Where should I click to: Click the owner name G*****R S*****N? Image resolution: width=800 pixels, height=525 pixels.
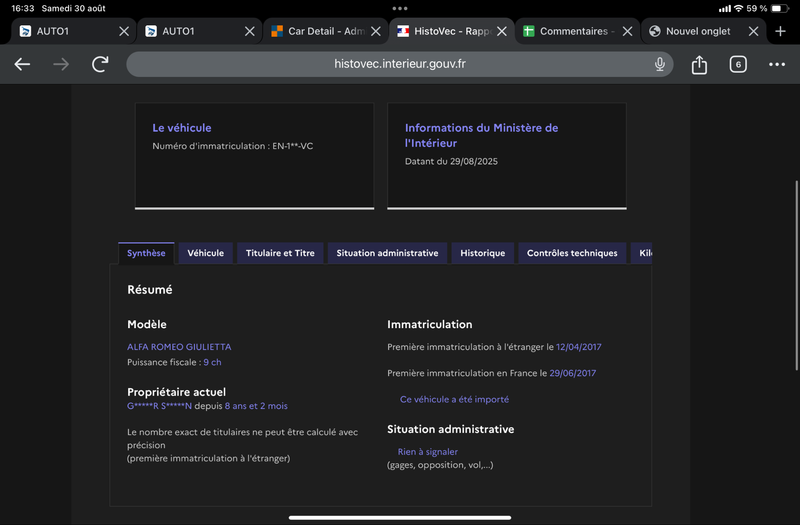[x=159, y=406]
